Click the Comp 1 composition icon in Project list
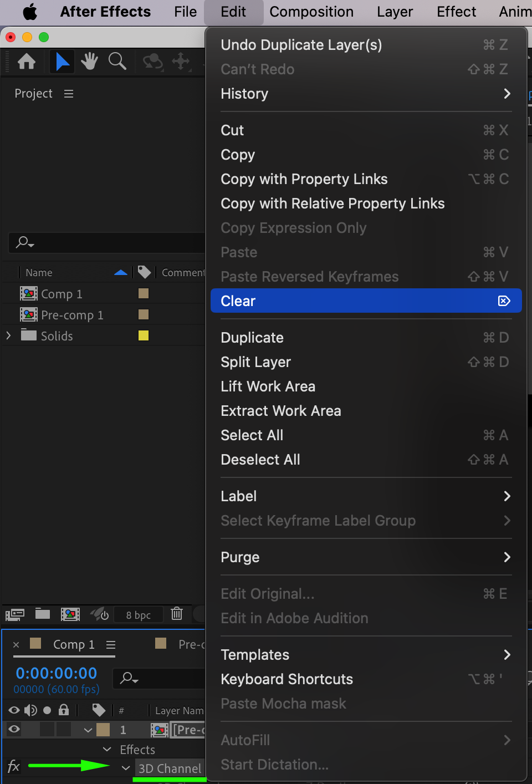 tap(29, 293)
